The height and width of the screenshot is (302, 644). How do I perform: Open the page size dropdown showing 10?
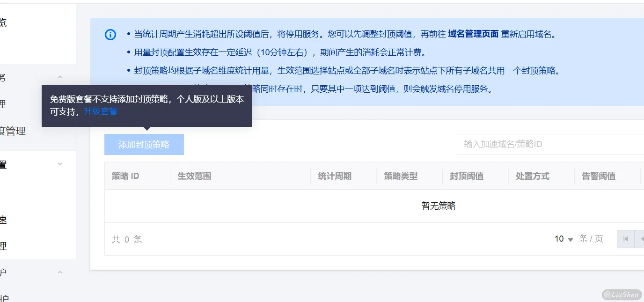(x=563, y=239)
